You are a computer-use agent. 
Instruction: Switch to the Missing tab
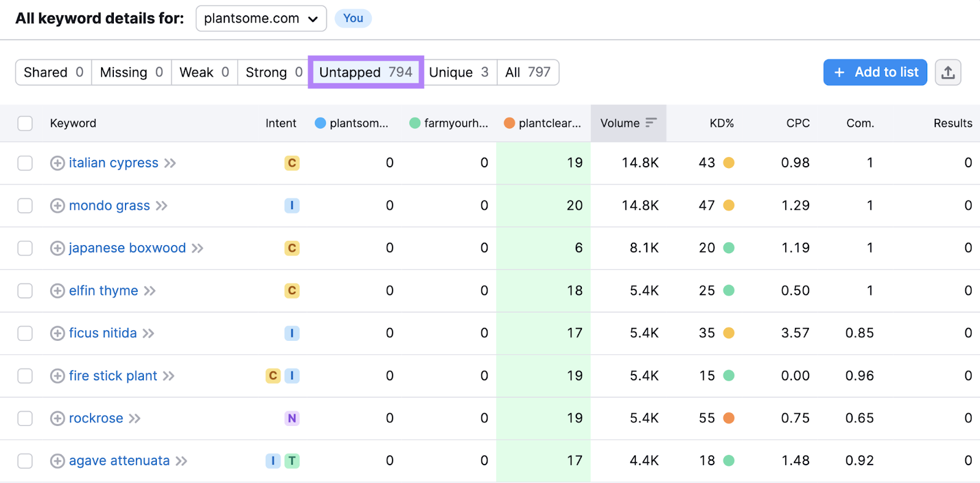coord(131,72)
